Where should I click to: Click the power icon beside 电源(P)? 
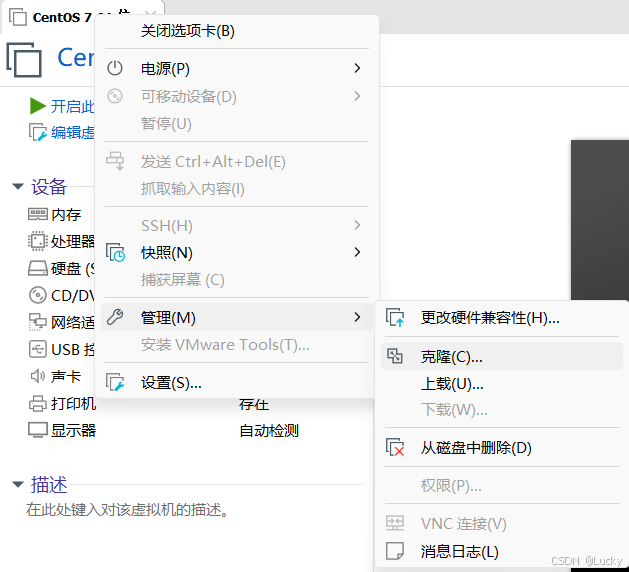[115, 68]
